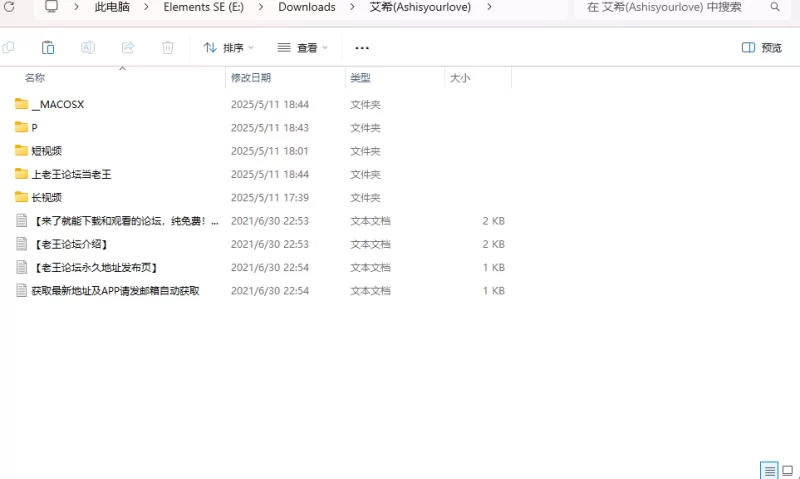
Task: Select the P folder icon
Action: [x=21, y=127]
